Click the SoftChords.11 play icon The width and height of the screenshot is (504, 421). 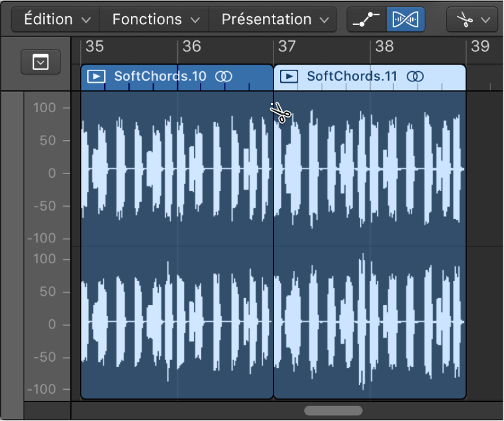tap(288, 76)
